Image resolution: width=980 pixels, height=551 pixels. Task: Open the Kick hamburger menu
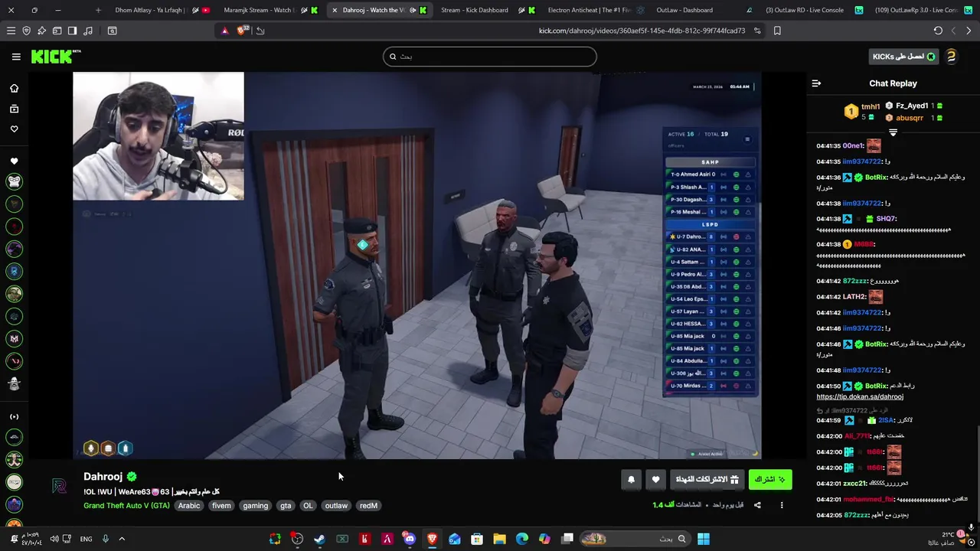pyautogui.click(x=16, y=57)
